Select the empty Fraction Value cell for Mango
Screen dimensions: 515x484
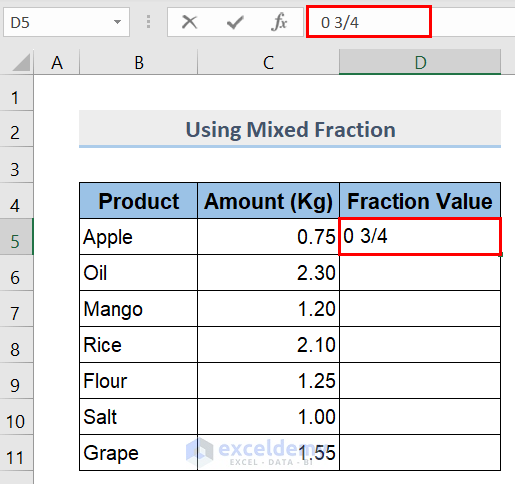pyautogui.click(x=420, y=309)
